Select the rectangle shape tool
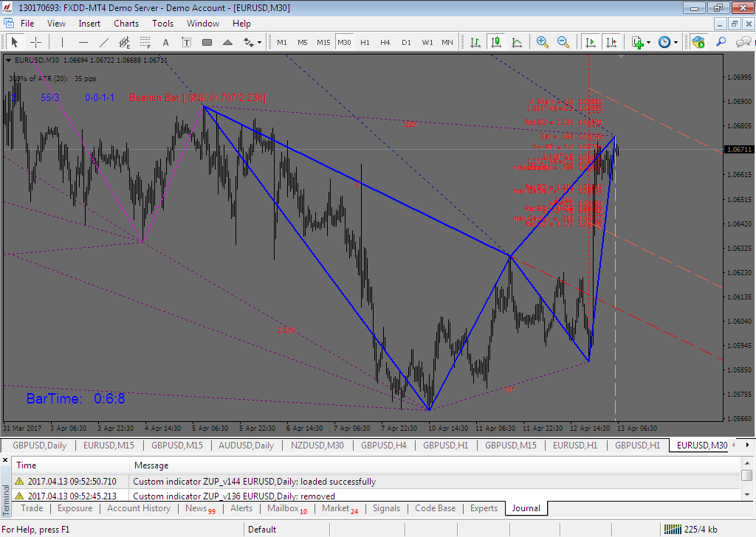The width and height of the screenshot is (756, 537). pyautogui.click(x=207, y=42)
